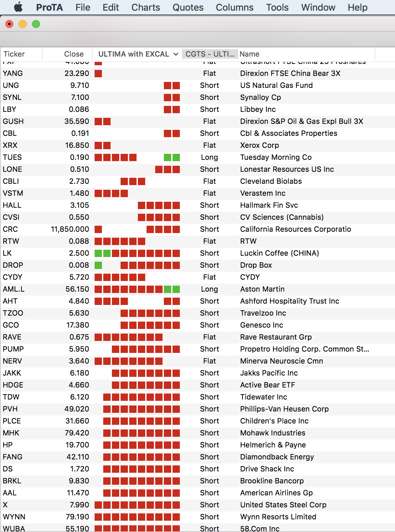Image resolution: width=395 pixels, height=532 pixels.
Task: Select Helmerich & Payne
Action: [x=273, y=445]
